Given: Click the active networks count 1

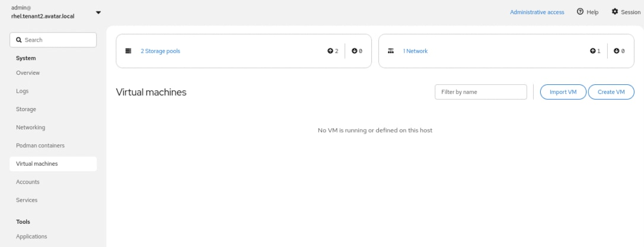Looking at the screenshot, I should 599,51.
